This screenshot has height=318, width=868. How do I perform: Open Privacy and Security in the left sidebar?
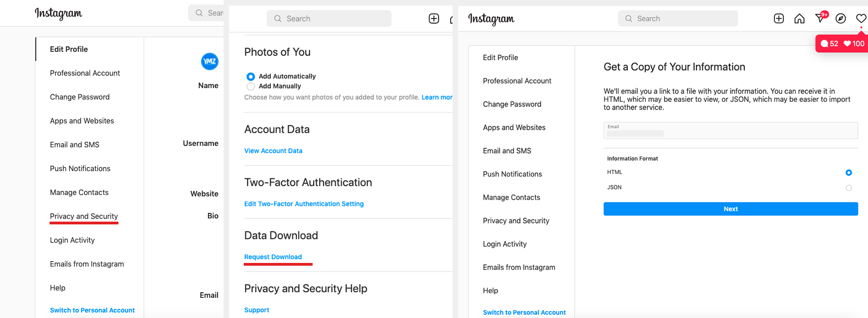click(84, 216)
